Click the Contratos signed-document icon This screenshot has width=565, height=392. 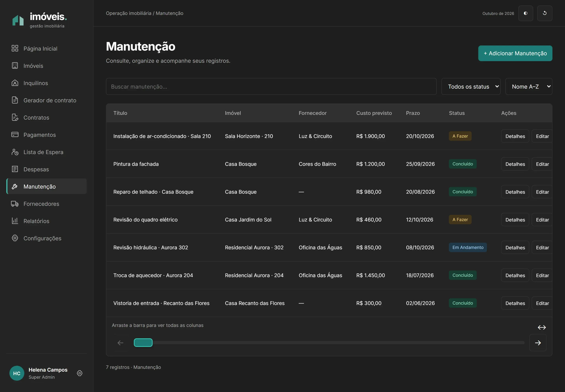15,117
